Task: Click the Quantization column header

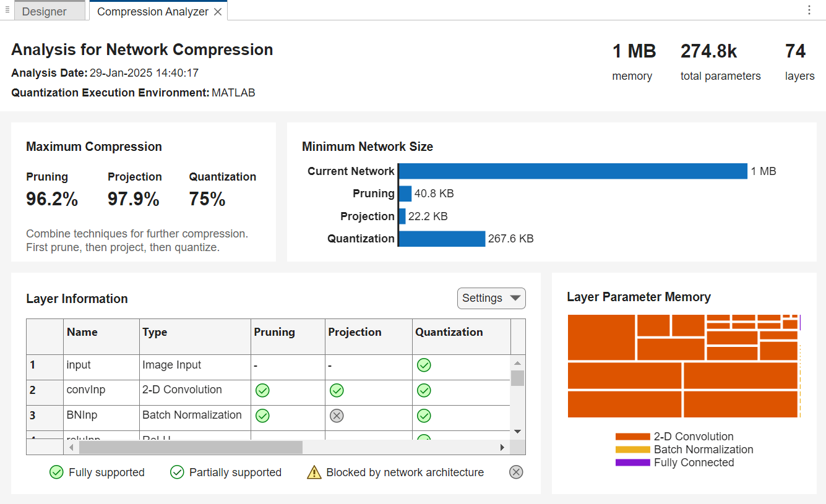Action: coord(449,332)
